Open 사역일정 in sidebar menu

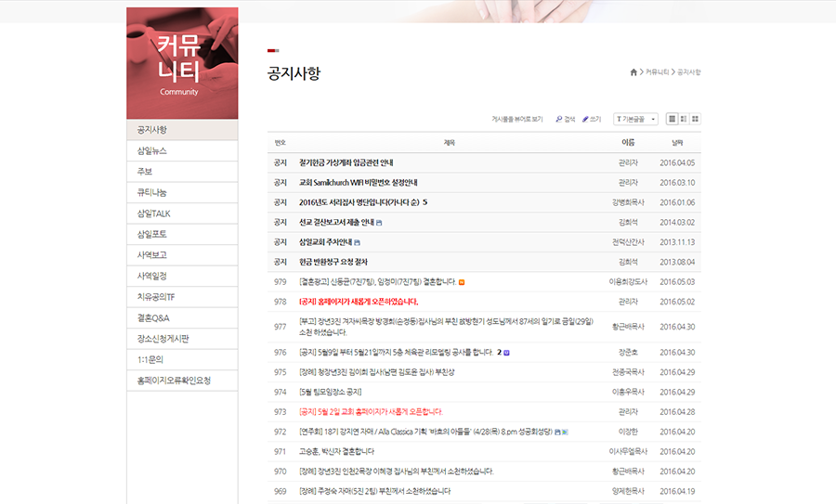[x=182, y=276]
